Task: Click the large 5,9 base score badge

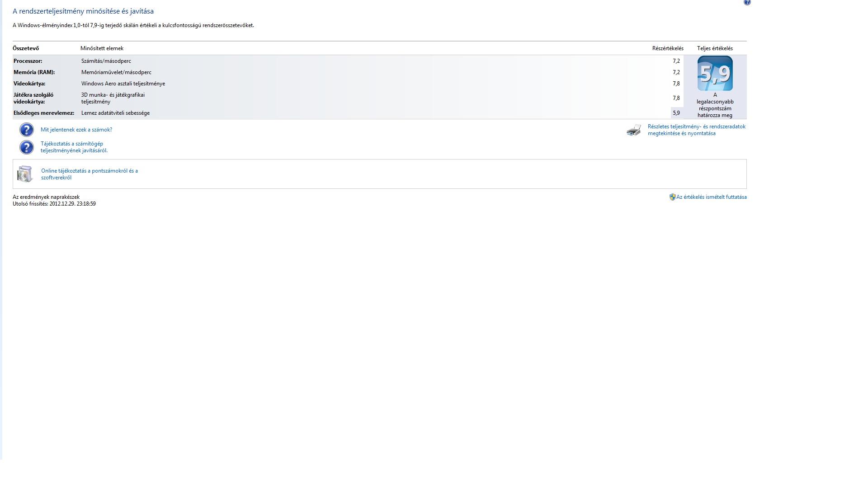Action: coord(715,73)
